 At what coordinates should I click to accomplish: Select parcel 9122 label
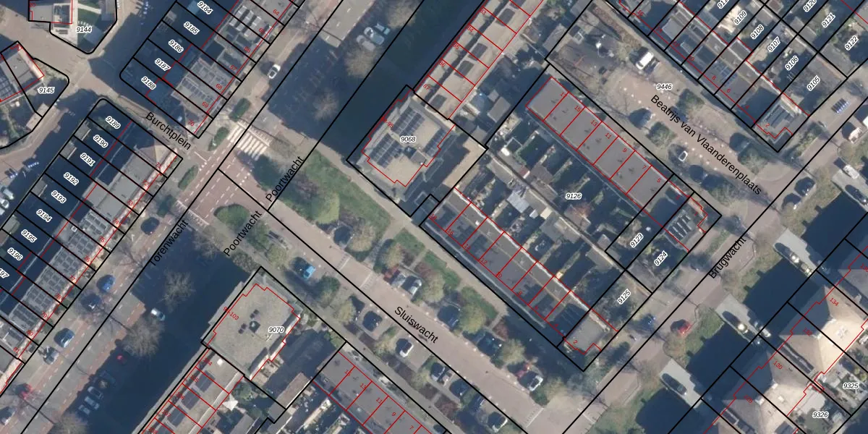851,43
